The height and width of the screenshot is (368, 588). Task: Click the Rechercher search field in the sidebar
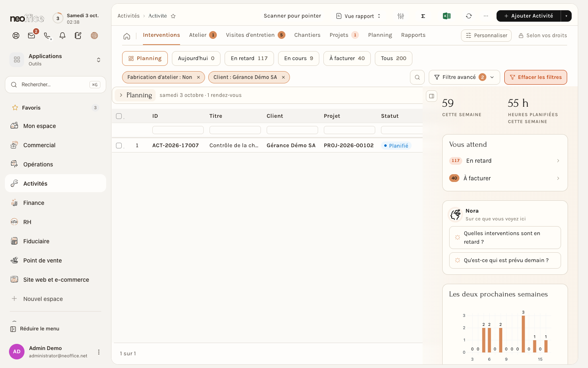[56, 85]
